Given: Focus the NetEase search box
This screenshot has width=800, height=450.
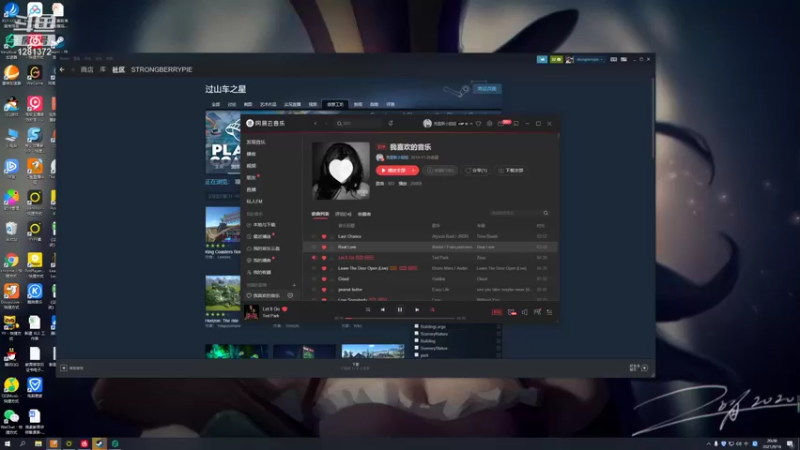Looking at the screenshot, I should pos(359,123).
